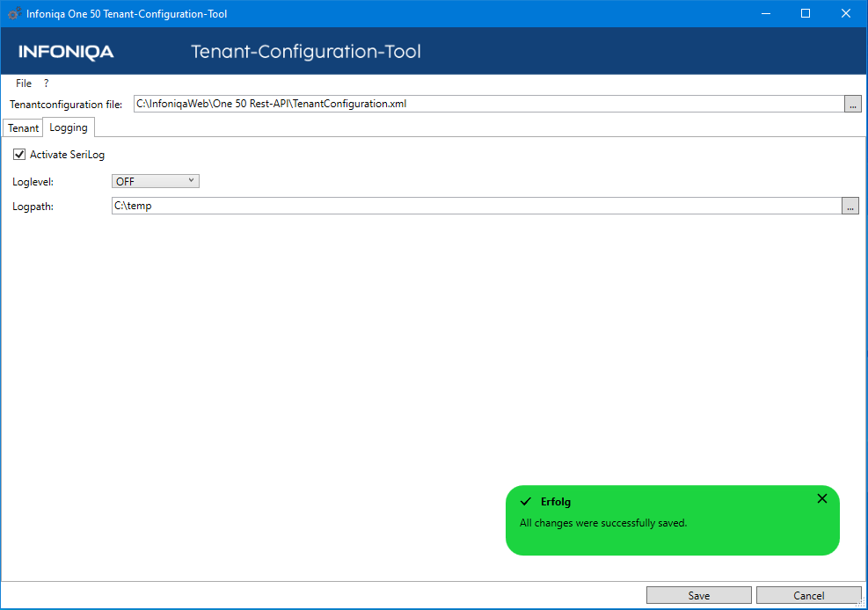Dismiss the Erfolg notification with X
868x610 pixels.
point(822,498)
